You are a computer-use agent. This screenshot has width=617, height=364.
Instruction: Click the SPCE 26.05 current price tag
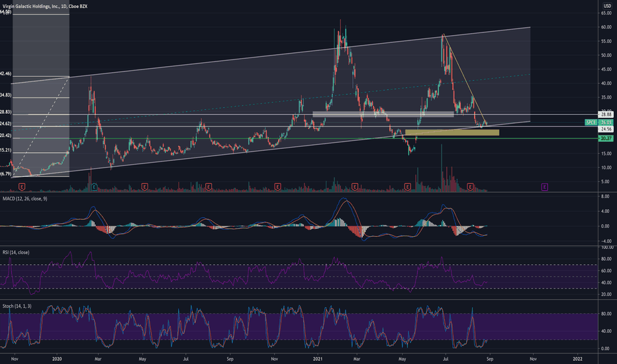coord(599,122)
